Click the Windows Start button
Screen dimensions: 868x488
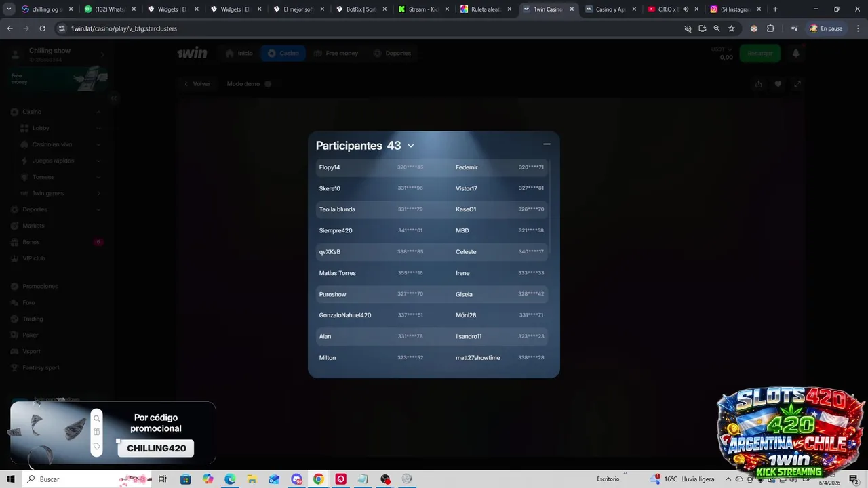point(11,479)
